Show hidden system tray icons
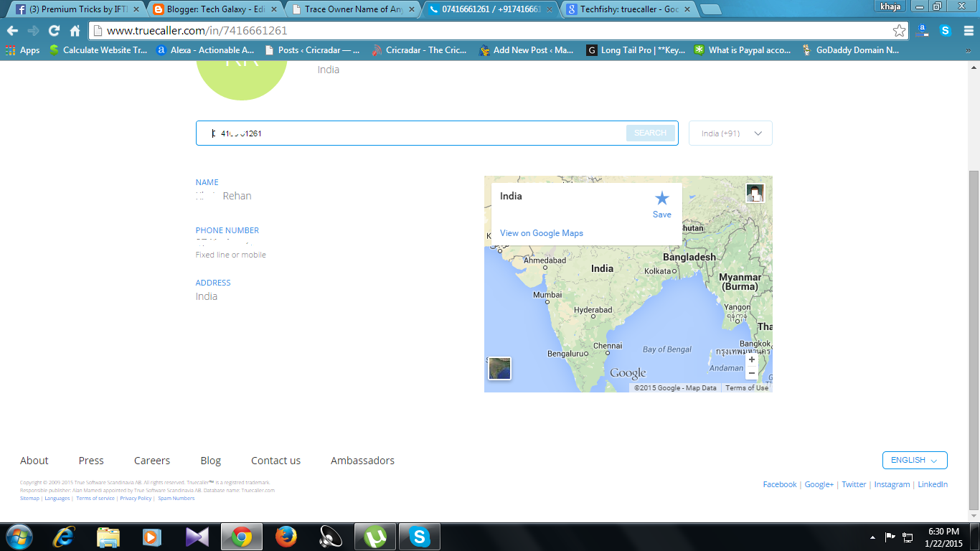Image resolution: width=980 pixels, height=551 pixels. 872,537
